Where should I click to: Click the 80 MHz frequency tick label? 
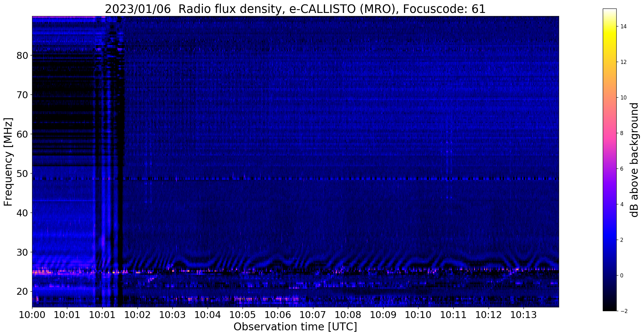pos(22,55)
